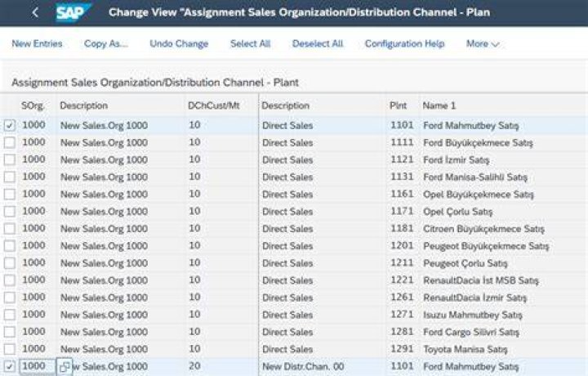
Task: Click Select All button
Action: click(250, 43)
